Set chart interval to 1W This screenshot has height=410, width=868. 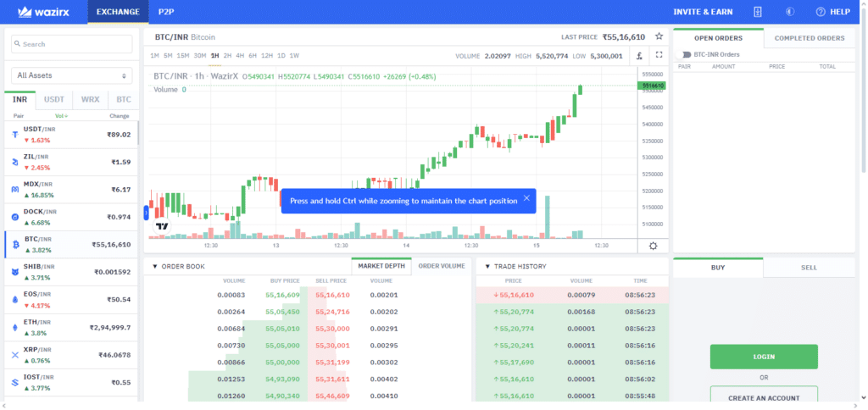294,55
